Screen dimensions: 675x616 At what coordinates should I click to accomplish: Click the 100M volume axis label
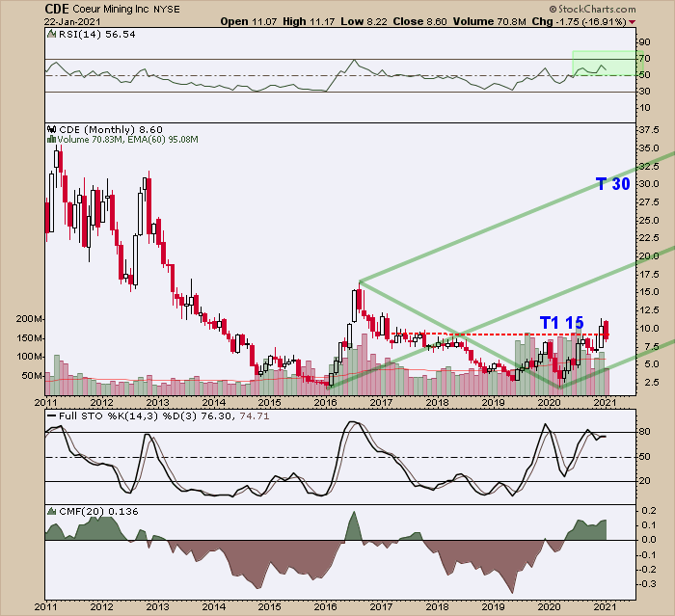pyautogui.click(x=29, y=357)
